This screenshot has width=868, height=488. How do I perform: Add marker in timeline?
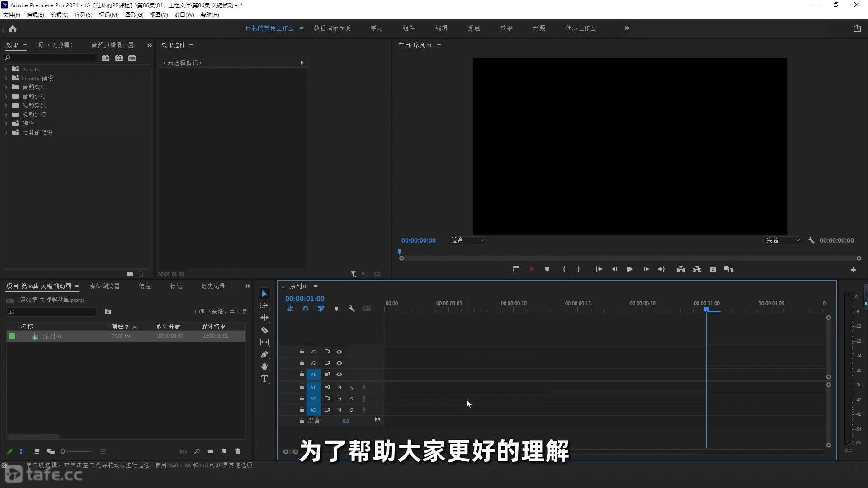point(336,309)
